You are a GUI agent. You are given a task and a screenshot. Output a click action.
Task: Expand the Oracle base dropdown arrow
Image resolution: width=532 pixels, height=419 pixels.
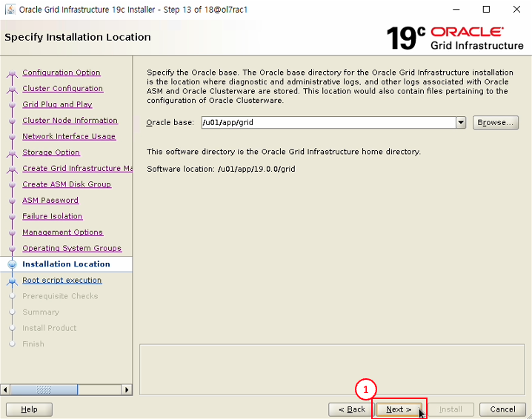461,122
